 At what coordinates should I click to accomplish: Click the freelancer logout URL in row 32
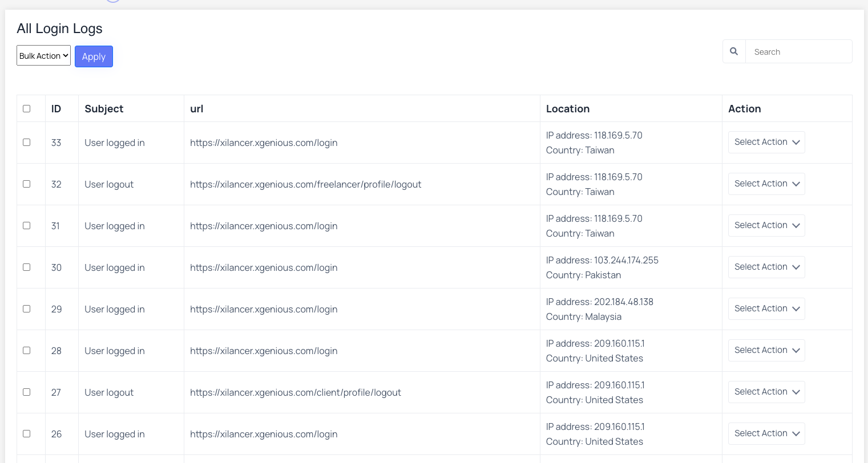306,184
